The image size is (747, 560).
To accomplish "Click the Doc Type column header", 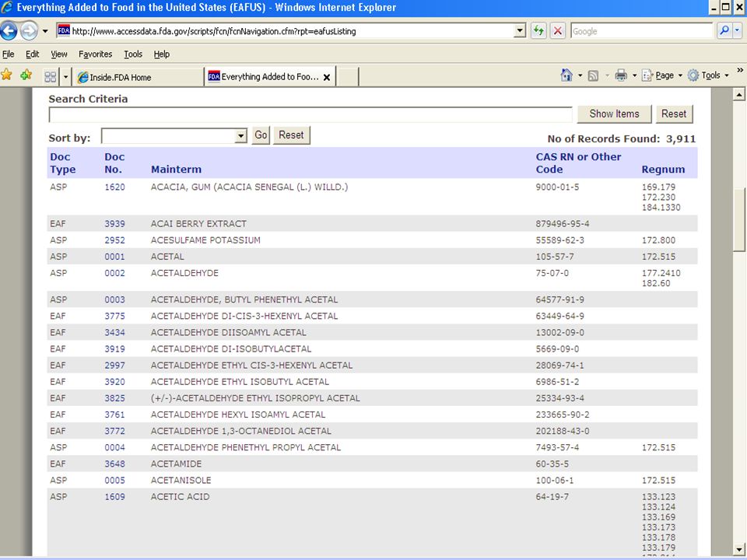I will click(62, 163).
